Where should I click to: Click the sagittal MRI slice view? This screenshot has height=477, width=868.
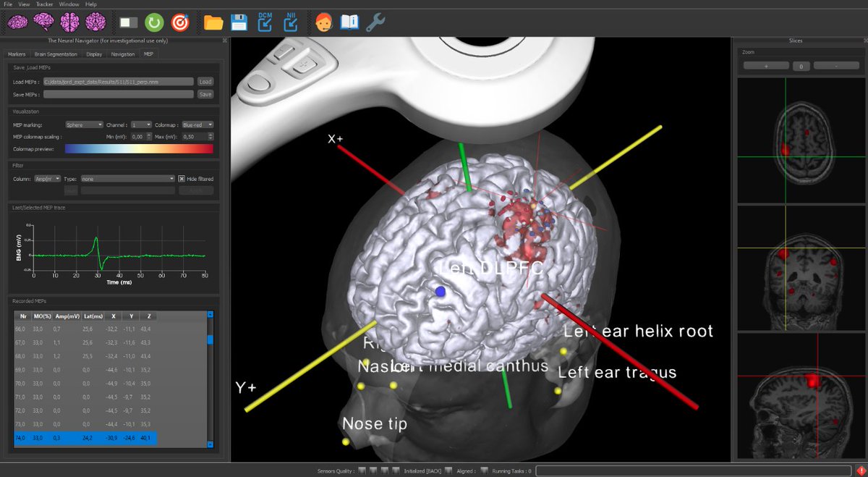click(801, 395)
